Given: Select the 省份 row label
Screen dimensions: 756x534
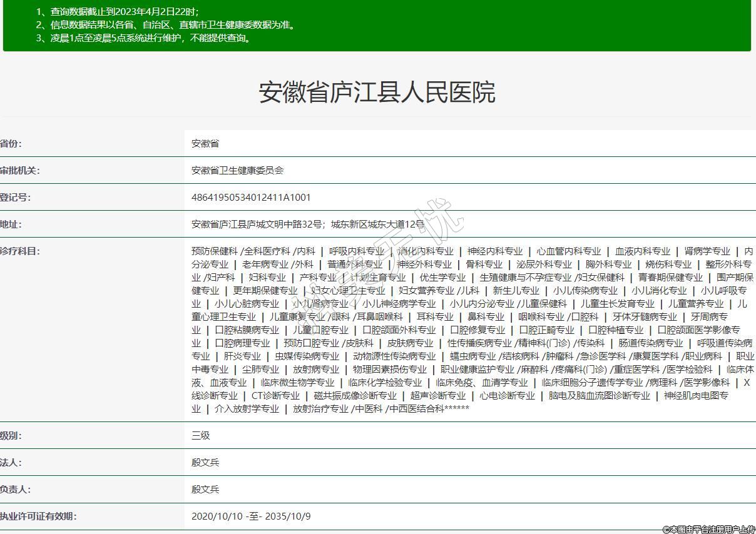Looking at the screenshot, I should 11,144.
